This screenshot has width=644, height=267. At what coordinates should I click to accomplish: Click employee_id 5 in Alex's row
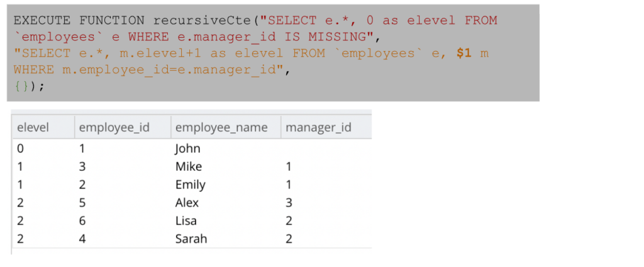tap(82, 203)
